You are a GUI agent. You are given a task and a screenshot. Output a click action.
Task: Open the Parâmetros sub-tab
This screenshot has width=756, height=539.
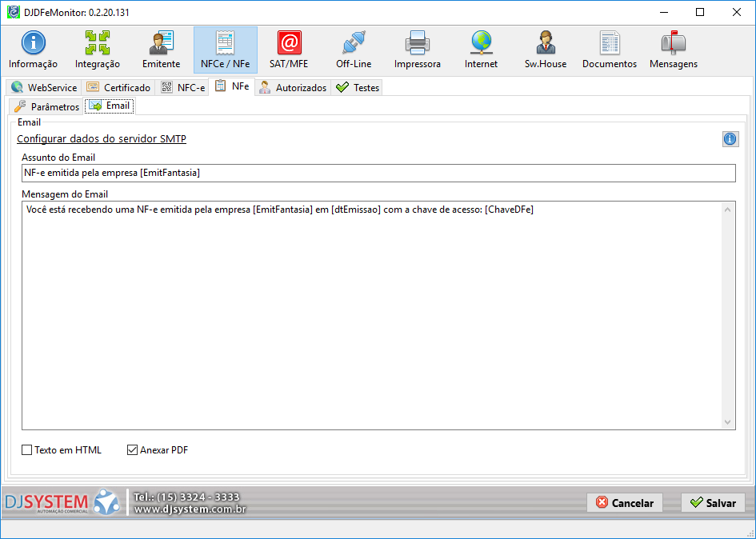point(46,106)
